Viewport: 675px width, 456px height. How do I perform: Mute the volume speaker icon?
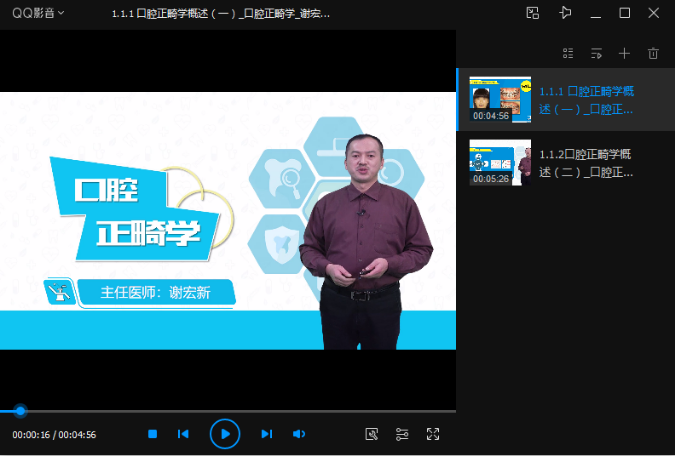pyautogui.click(x=298, y=434)
